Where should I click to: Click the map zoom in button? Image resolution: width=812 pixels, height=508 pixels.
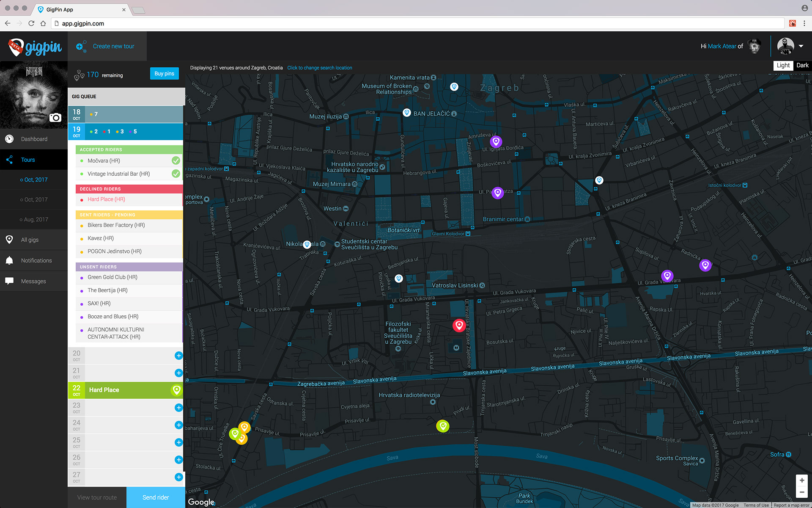[x=801, y=480]
